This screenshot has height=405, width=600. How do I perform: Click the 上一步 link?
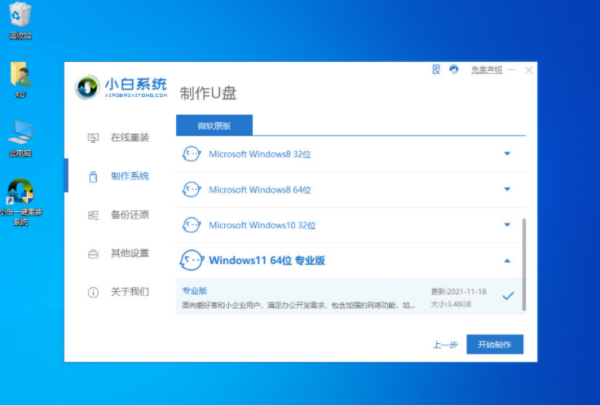[x=445, y=345]
